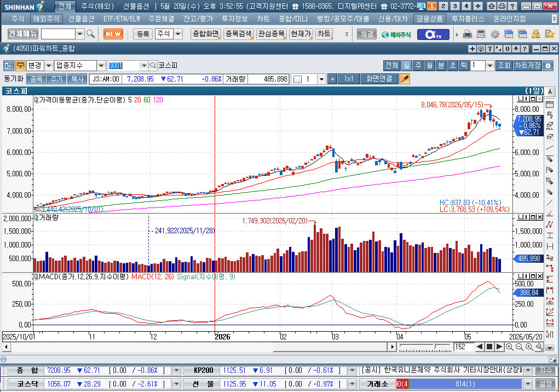This screenshot has height=392, width=559.
Task: Click the printer icon in toolbar
Action: (468, 34)
